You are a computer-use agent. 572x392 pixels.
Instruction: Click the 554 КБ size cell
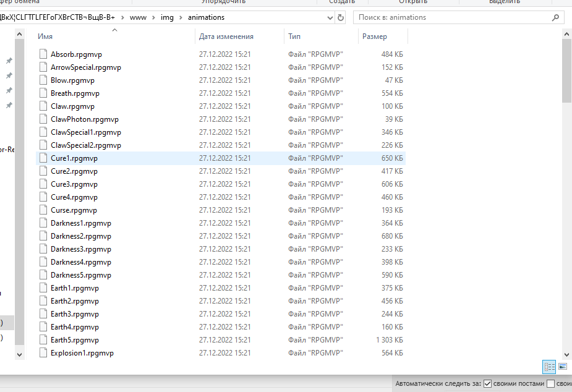[x=392, y=93]
